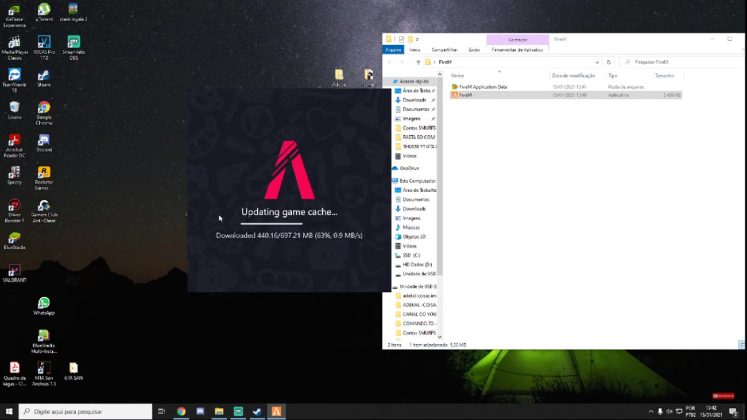Open Músicas under Este Computador
This screenshot has height=420, width=747.
[x=411, y=228]
